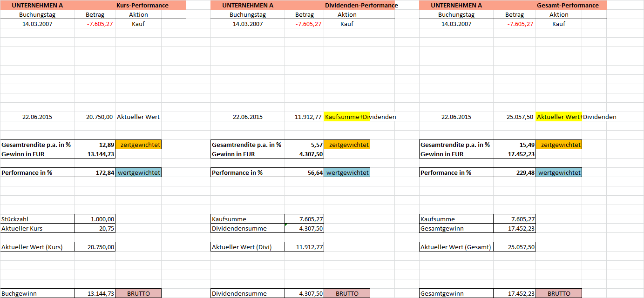This screenshot has width=644, height=298.
Task: Select the Stückzahl value 1.000,00
Action: [95, 219]
